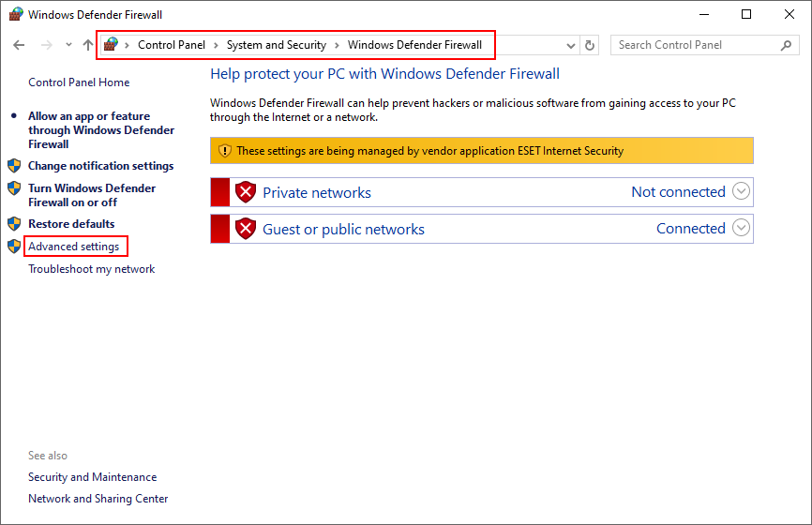Click the Private networks heading
This screenshot has height=525, width=812.
click(317, 192)
